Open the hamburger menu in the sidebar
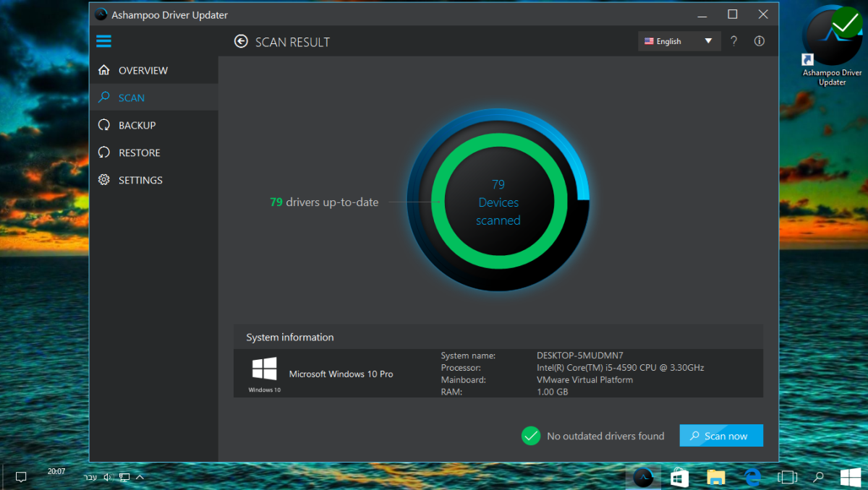Viewport: 868px width, 490px height. point(103,41)
